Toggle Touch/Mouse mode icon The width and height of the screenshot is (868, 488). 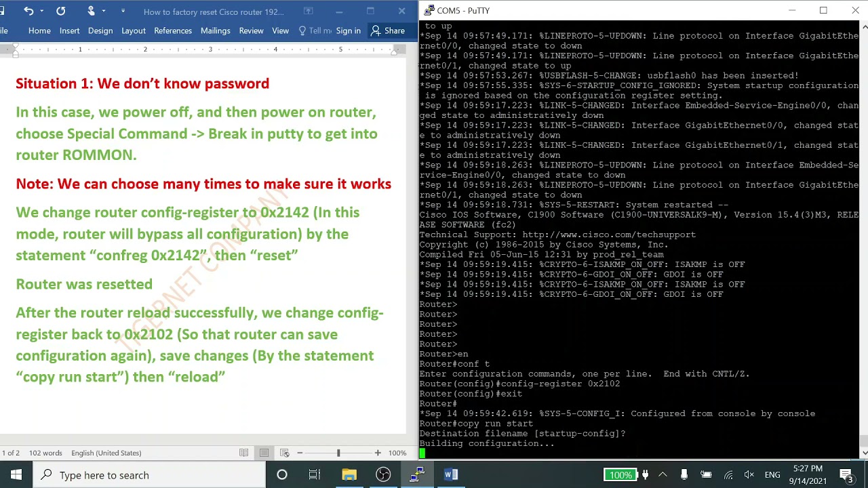pos(91,11)
